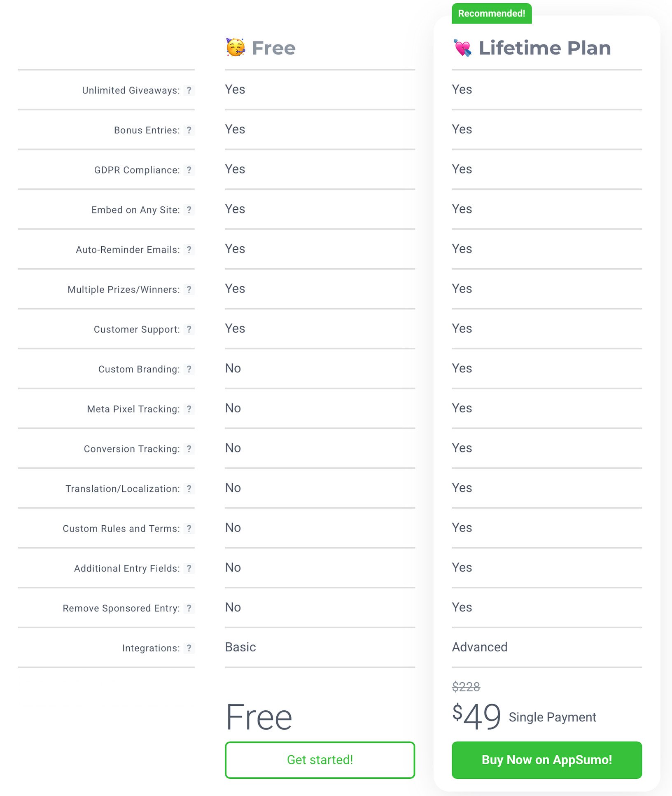
Task: Click the Additional Entry Fields help icon
Action: pos(189,568)
